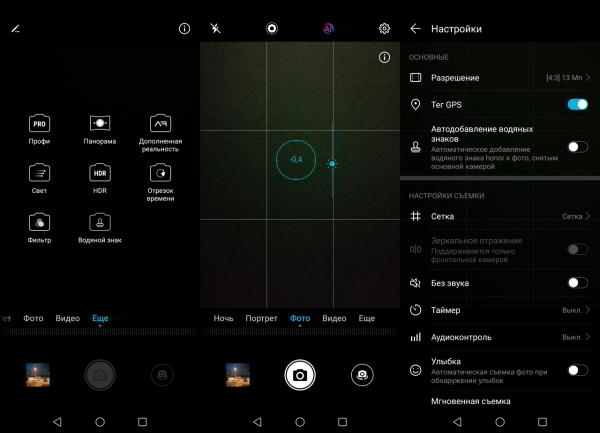Image resolution: width=600 pixels, height=433 pixels.
Task: Open camera settings gear icon
Action: 384,29
